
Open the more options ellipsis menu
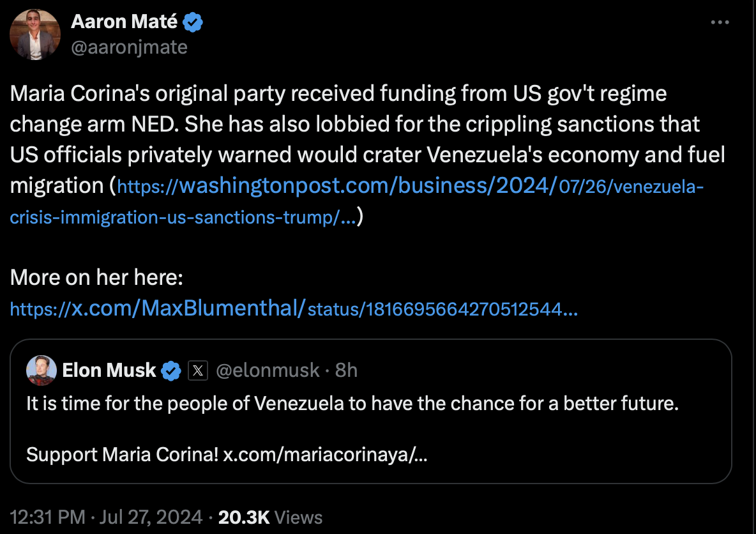click(x=720, y=22)
